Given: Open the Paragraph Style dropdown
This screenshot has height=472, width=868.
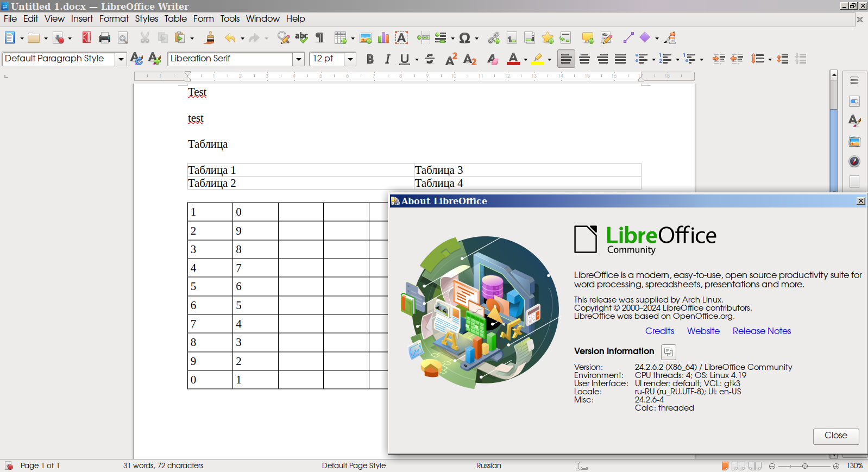Looking at the screenshot, I should 121,59.
